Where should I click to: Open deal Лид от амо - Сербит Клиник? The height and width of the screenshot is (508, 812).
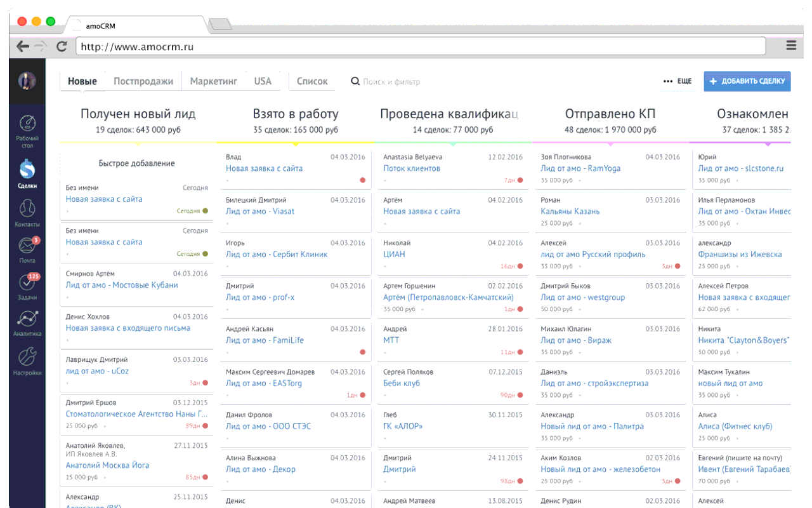click(277, 254)
